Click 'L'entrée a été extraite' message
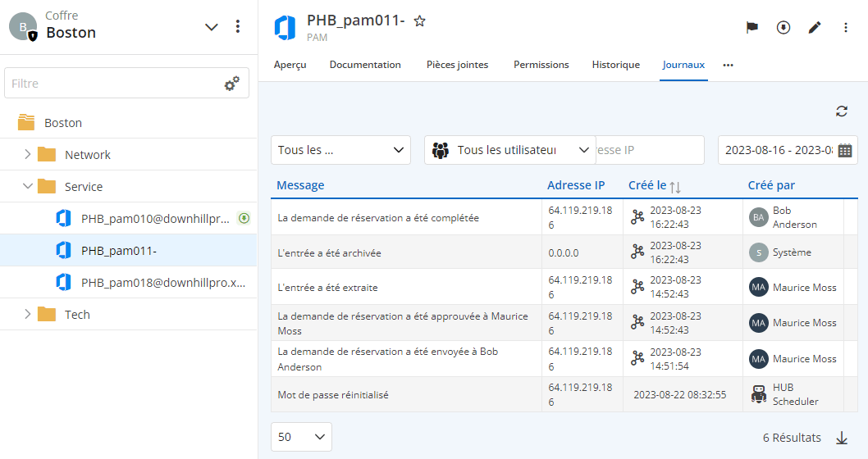The height and width of the screenshot is (459, 868). click(x=327, y=288)
